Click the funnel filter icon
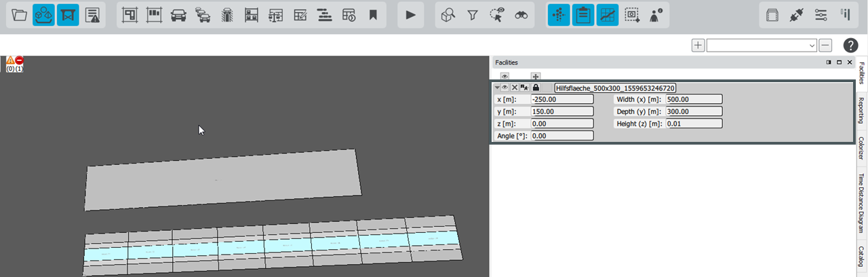The image size is (868, 277). point(473,15)
